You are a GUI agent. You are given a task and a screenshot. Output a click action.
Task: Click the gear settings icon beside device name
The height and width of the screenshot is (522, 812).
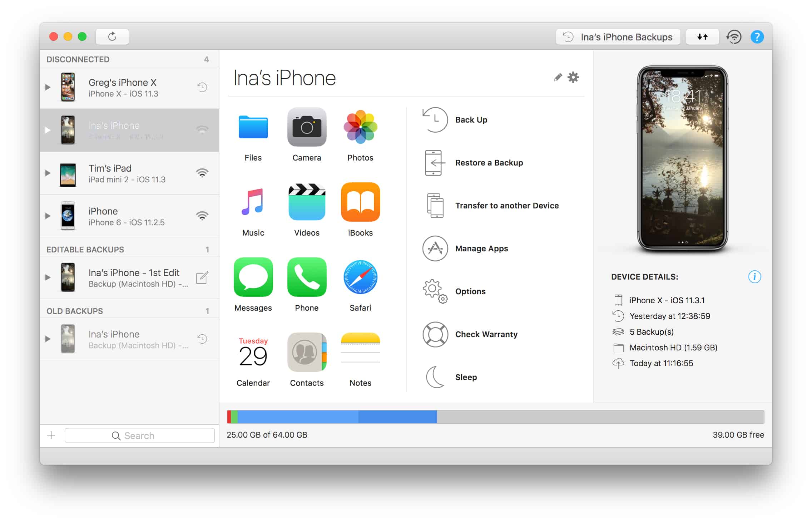(x=573, y=77)
